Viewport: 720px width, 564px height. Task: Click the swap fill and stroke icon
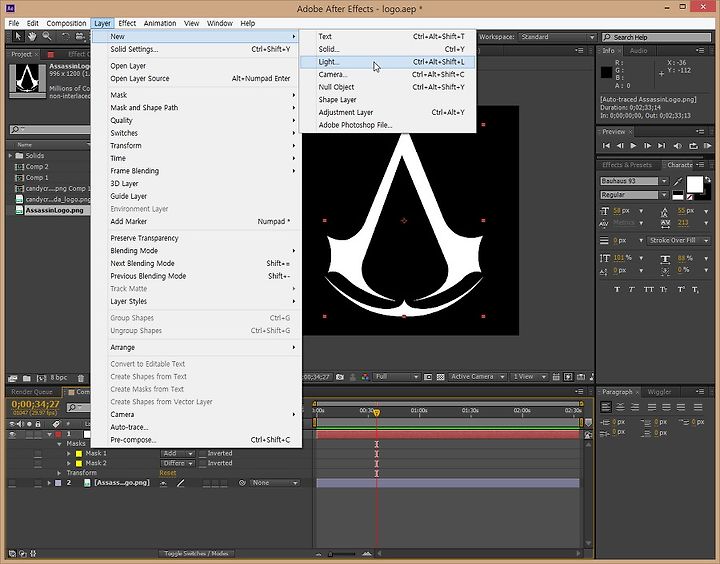[708, 180]
